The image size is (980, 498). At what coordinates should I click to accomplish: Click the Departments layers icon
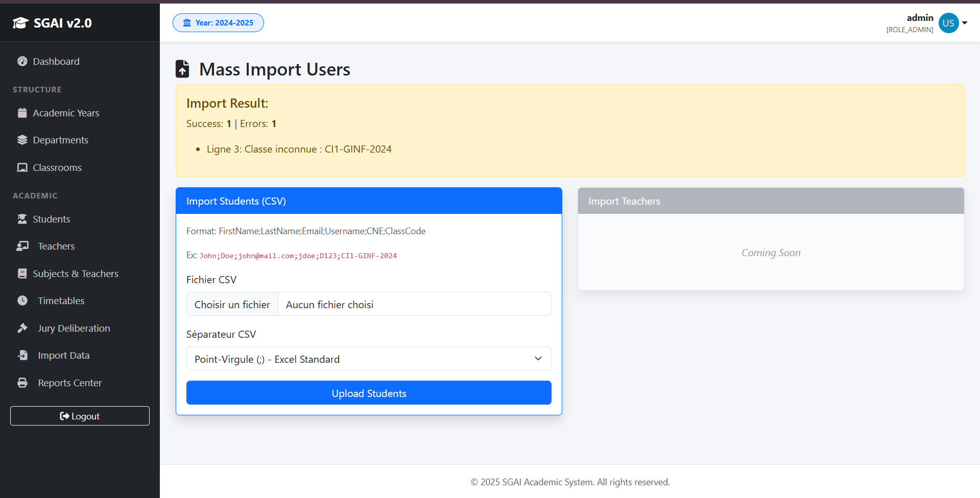[x=22, y=140]
